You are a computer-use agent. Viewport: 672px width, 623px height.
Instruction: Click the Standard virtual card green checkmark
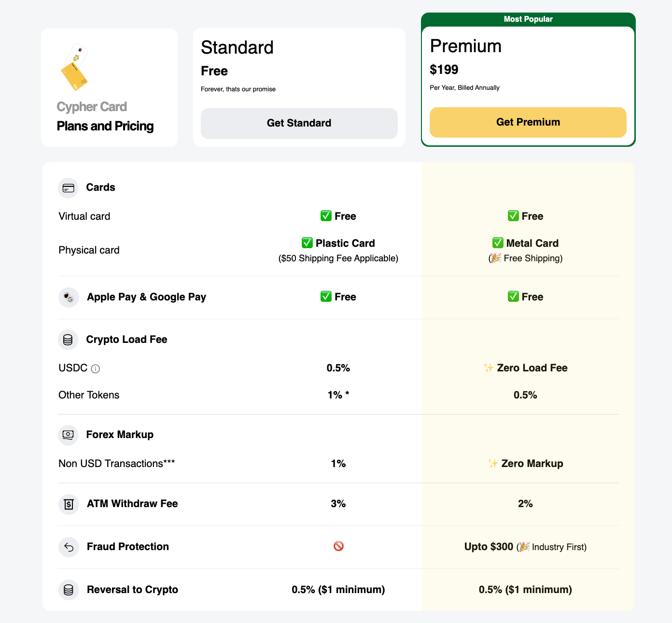click(x=326, y=216)
